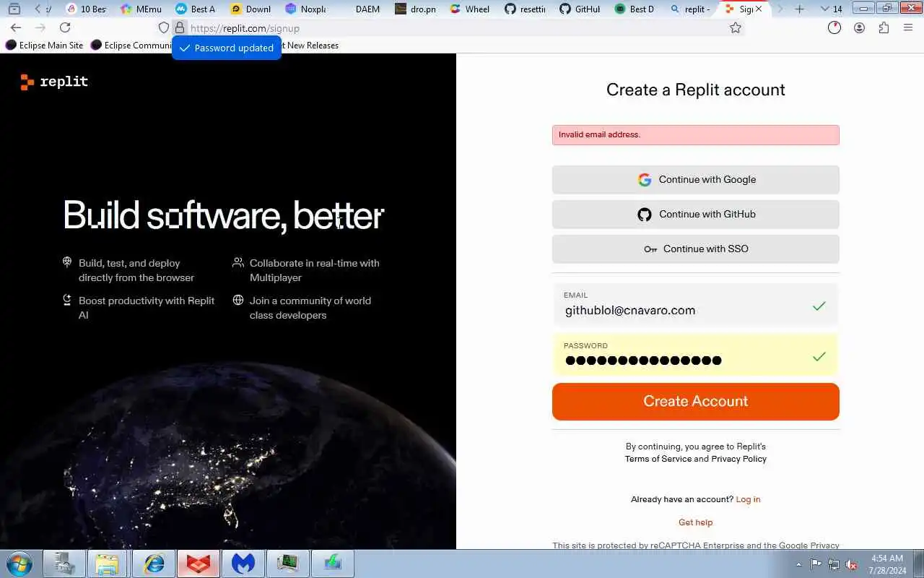The image size is (924, 578).
Task: Open the Extensions puzzle icon
Action: click(884, 27)
